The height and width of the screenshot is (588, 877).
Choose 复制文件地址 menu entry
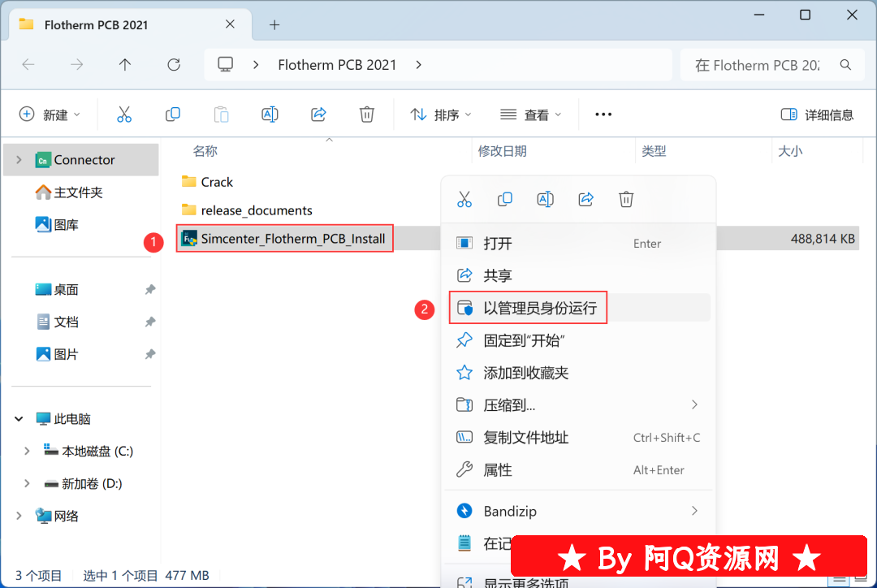pyautogui.click(x=580, y=437)
